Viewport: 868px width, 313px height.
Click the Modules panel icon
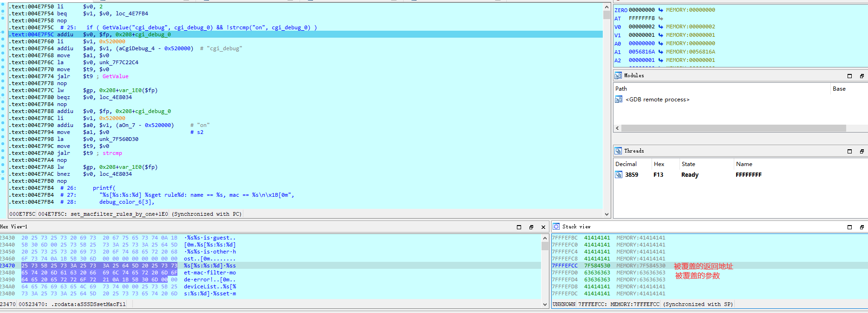click(618, 75)
